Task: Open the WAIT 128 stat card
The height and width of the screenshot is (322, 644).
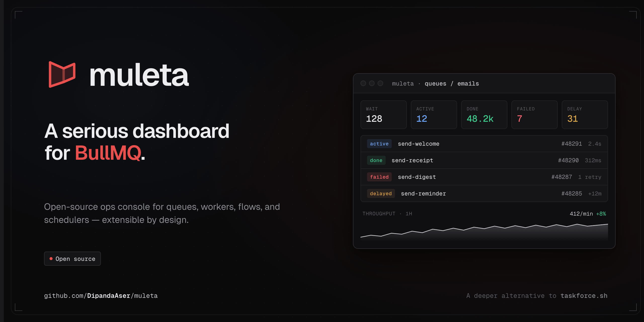Action: (x=383, y=115)
